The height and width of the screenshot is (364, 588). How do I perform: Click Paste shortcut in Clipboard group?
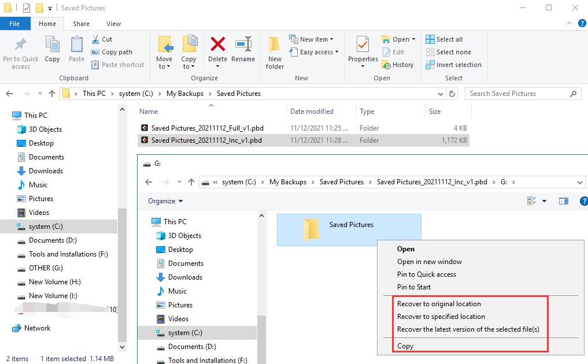pyautogui.click(x=118, y=65)
